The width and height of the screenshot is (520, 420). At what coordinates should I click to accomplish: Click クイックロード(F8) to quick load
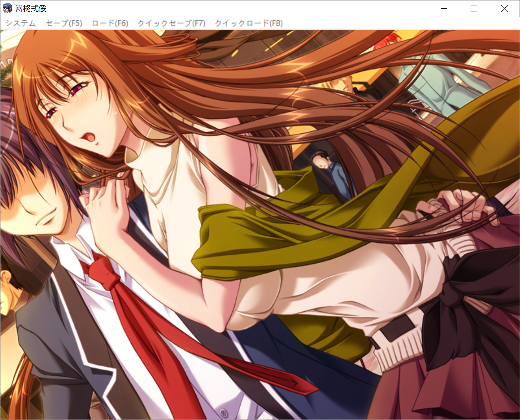249,23
